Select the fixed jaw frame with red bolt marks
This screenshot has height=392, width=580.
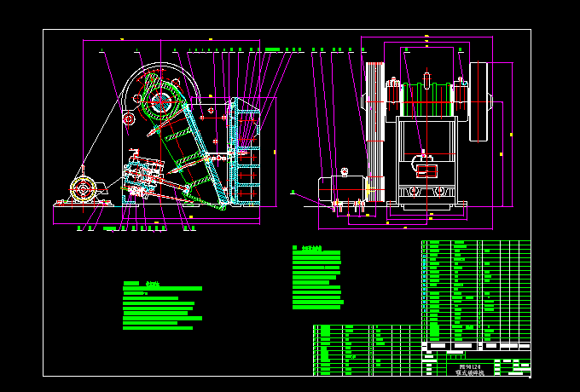click(x=246, y=152)
